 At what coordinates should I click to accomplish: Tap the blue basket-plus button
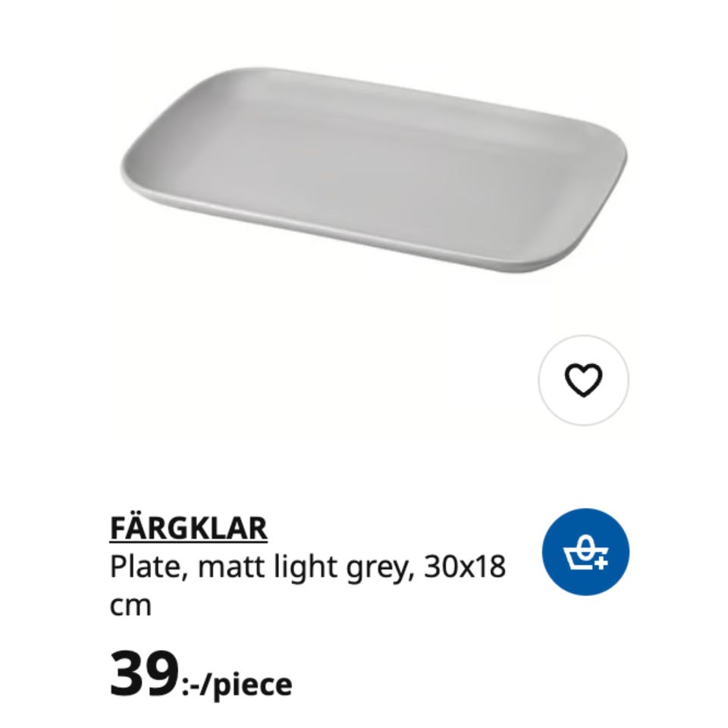[x=586, y=552]
